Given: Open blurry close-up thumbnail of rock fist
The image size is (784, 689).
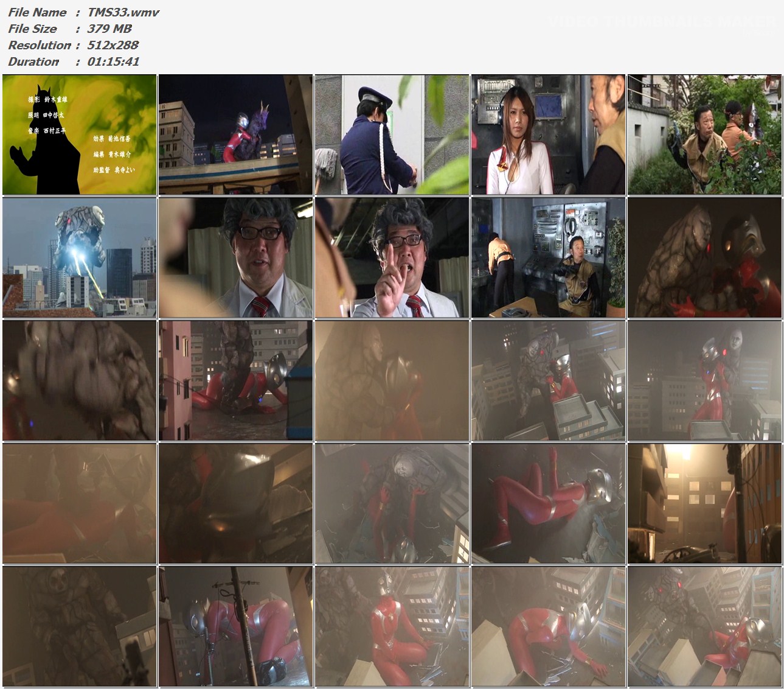Looking at the screenshot, I should pos(80,380).
